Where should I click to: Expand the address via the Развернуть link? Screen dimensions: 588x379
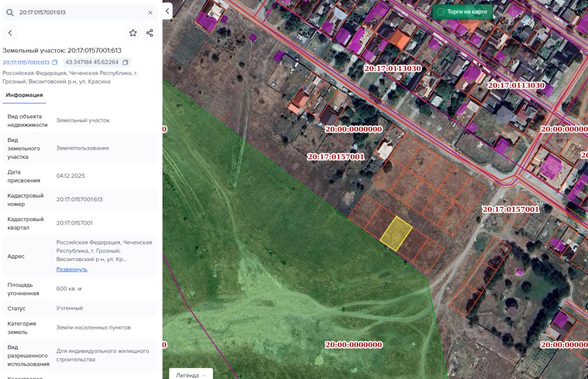coord(72,269)
